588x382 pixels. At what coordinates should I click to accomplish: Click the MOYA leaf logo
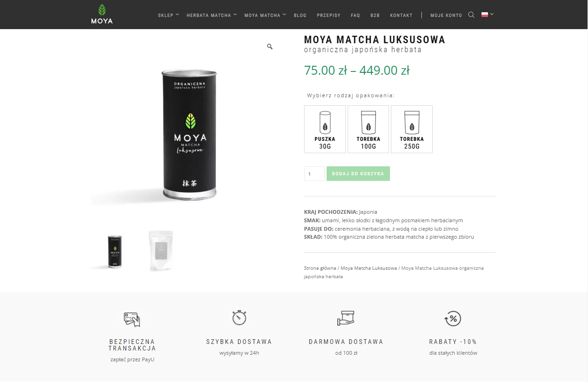pos(102,14)
